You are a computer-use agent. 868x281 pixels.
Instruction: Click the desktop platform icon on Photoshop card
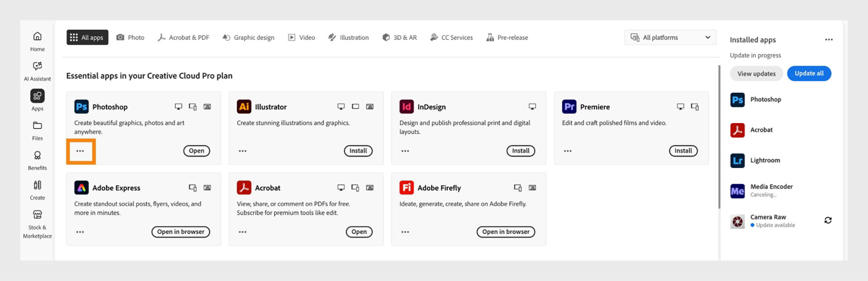pyautogui.click(x=179, y=107)
